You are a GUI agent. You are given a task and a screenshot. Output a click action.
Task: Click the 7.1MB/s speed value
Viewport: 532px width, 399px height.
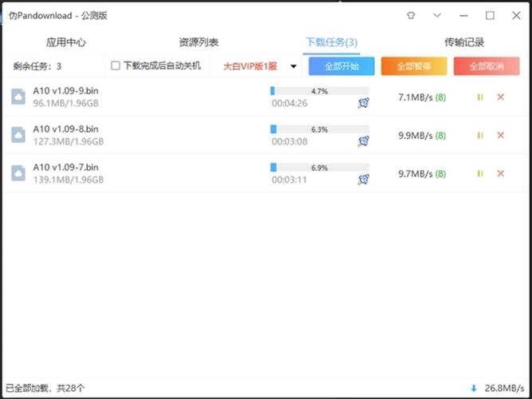416,97
